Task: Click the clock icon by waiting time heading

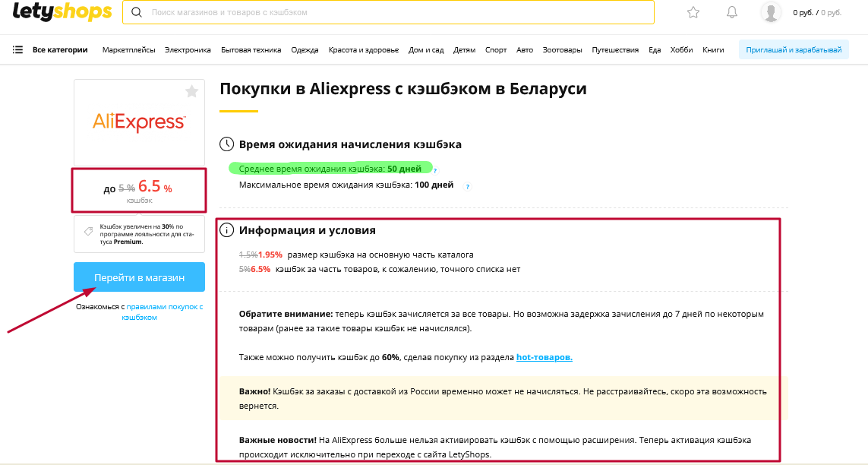Action: tap(226, 144)
